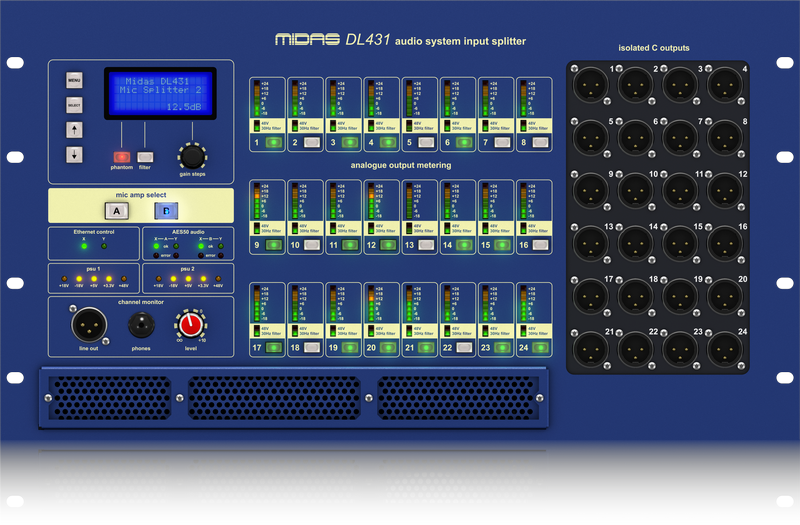
Task: Click the 'channel monitor' label
Action: click(141, 302)
